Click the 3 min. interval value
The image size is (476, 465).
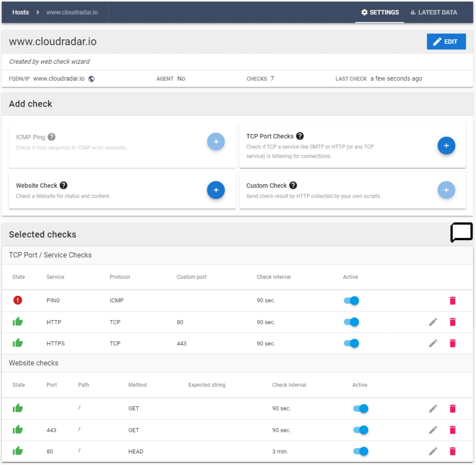click(280, 452)
